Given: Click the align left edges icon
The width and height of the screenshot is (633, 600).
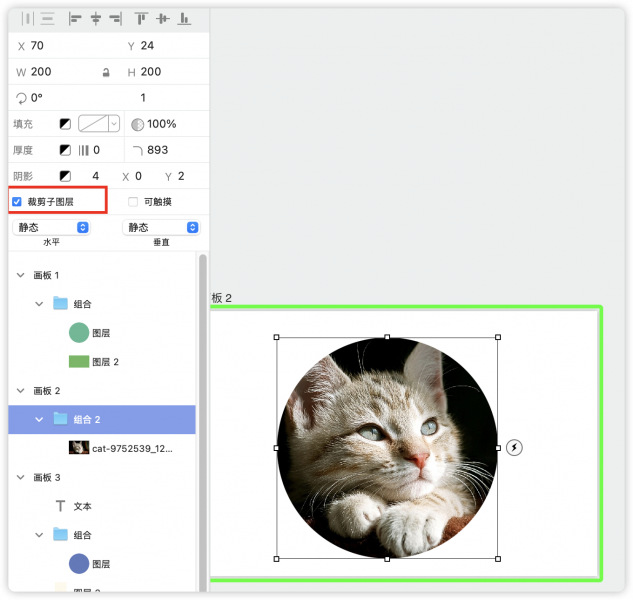Looking at the screenshot, I should (x=75, y=18).
